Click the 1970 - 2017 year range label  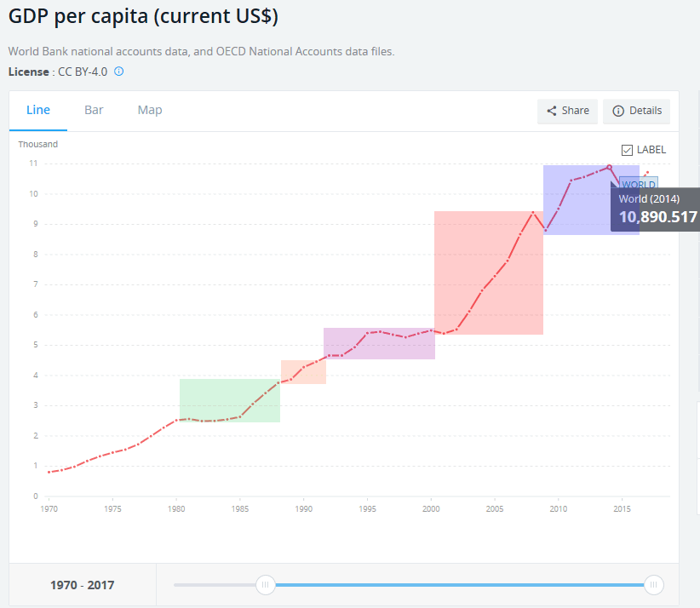[82, 585]
